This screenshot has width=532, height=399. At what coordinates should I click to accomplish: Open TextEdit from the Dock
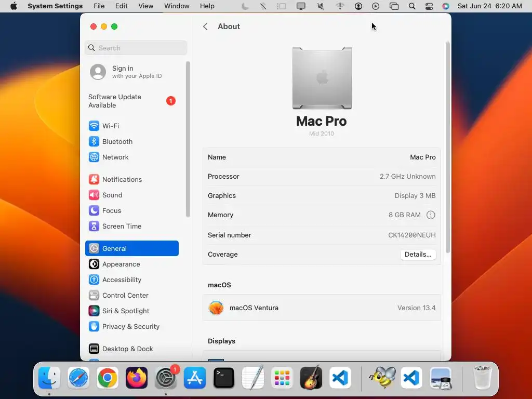click(x=253, y=378)
